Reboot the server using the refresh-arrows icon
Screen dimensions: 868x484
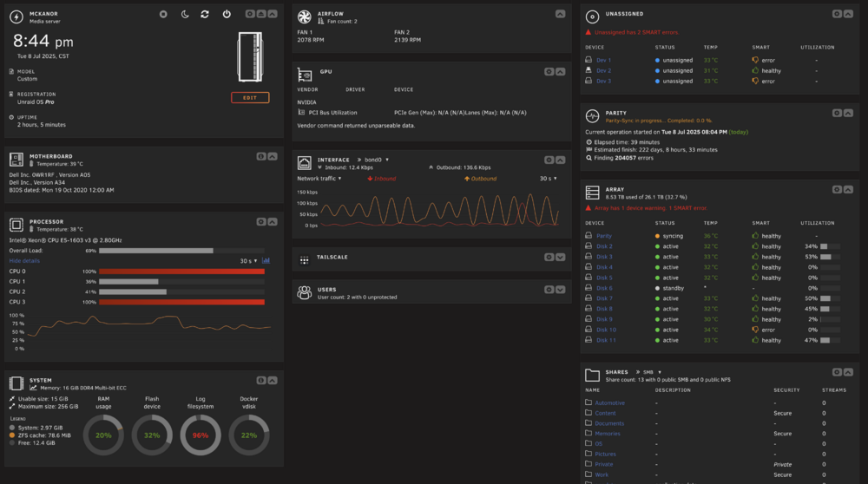(x=205, y=15)
